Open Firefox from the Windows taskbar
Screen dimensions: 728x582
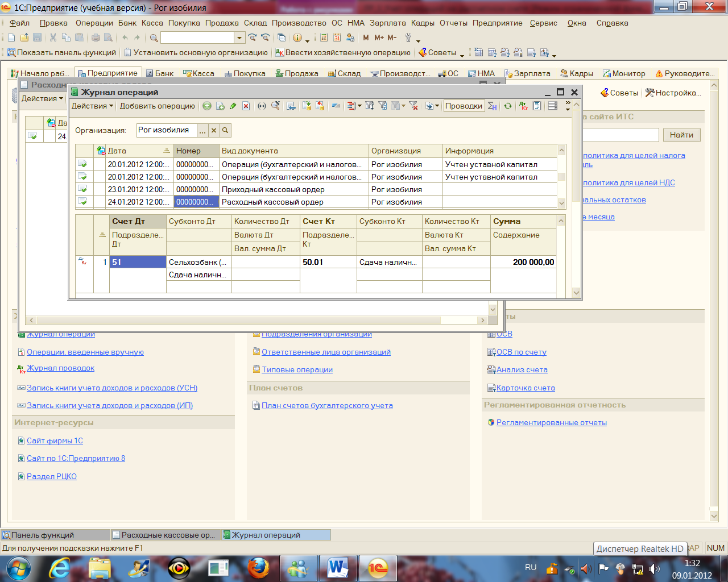[258, 568]
